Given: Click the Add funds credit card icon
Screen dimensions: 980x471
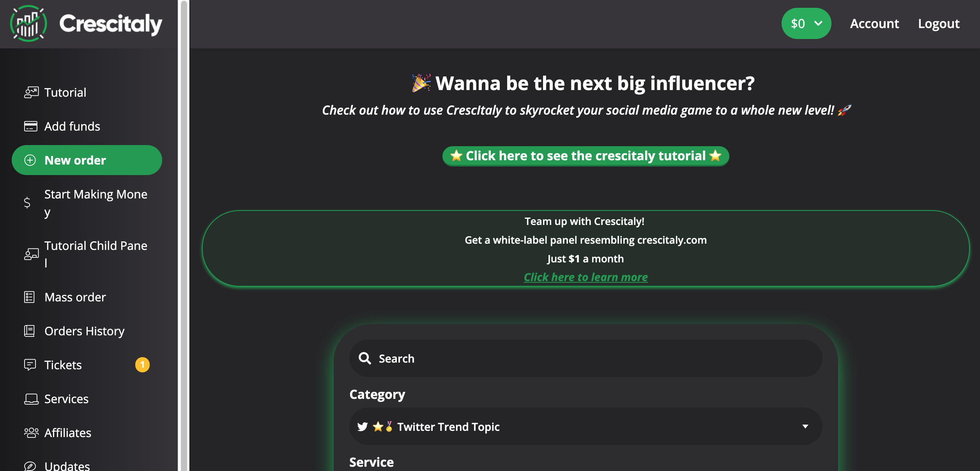Looking at the screenshot, I should coord(31,126).
